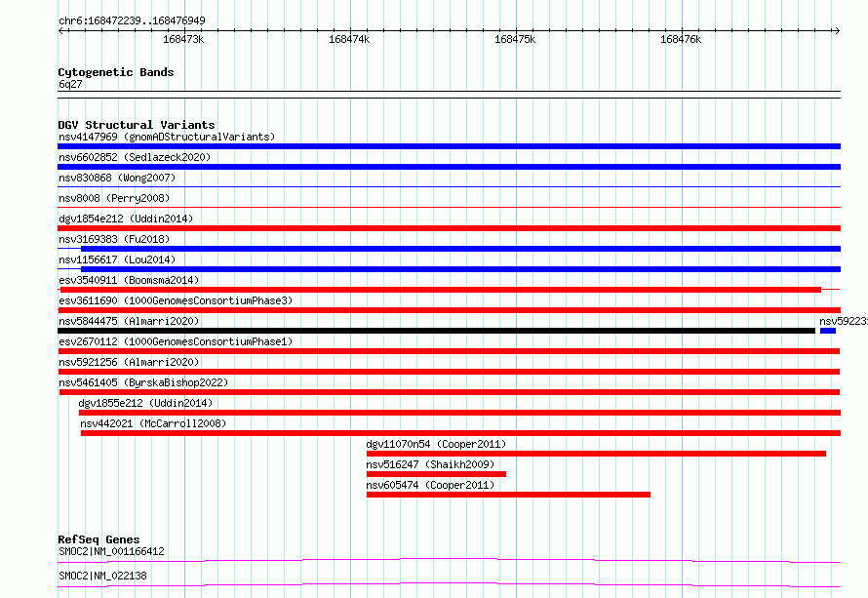Select the black nsv5844475 variant bar
Image resolution: width=868 pixels, height=598 pixels.
click(436, 331)
